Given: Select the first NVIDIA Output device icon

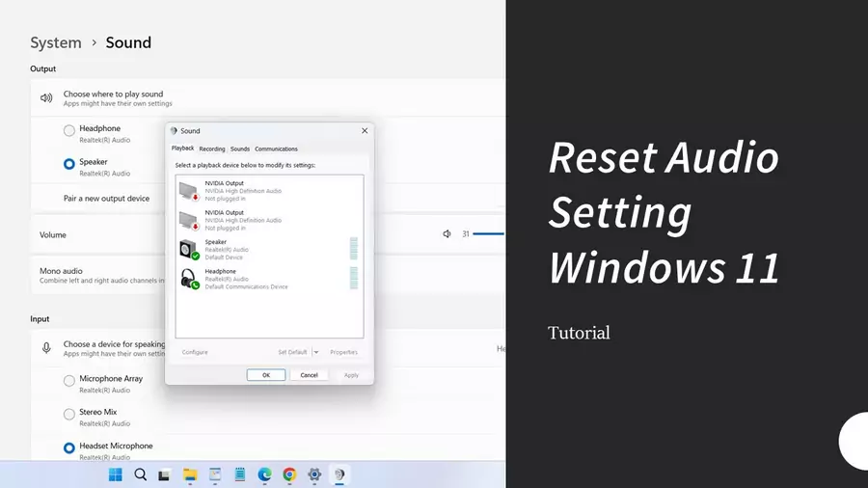Looking at the screenshot, I should (x=189, y=191).
